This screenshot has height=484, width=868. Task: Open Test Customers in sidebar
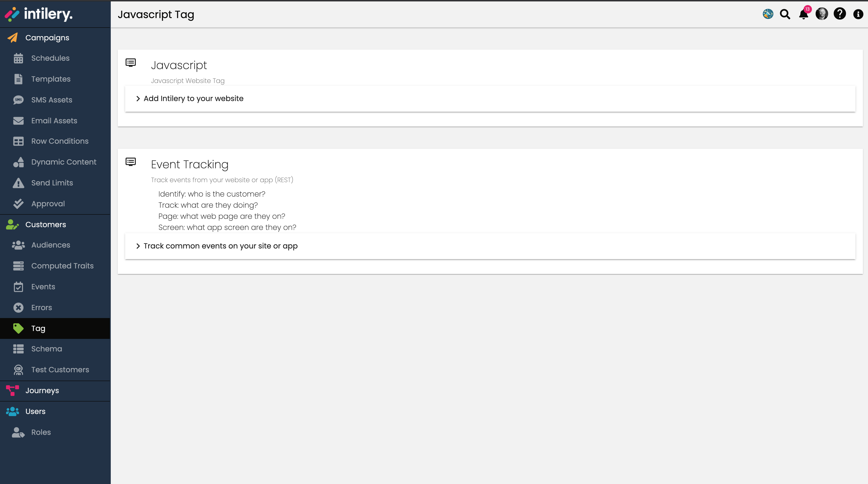(60, 370)
